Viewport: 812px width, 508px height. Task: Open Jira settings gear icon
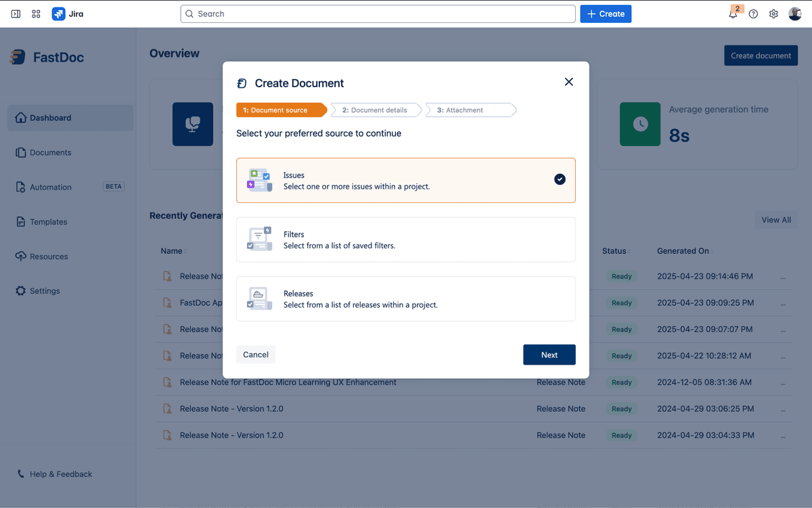(x=773, y=14)
